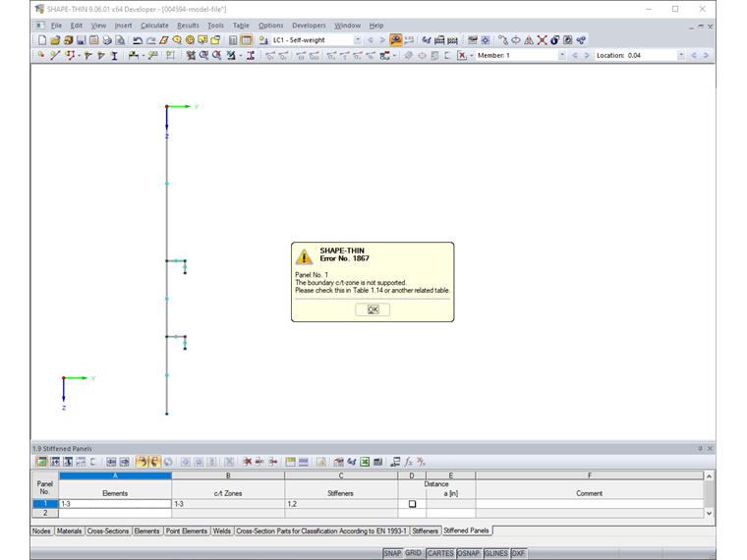Confirm the error dialog with OK
Image resolution: width=747 pixels, height=560 pixels.
(x=373, y=310)
